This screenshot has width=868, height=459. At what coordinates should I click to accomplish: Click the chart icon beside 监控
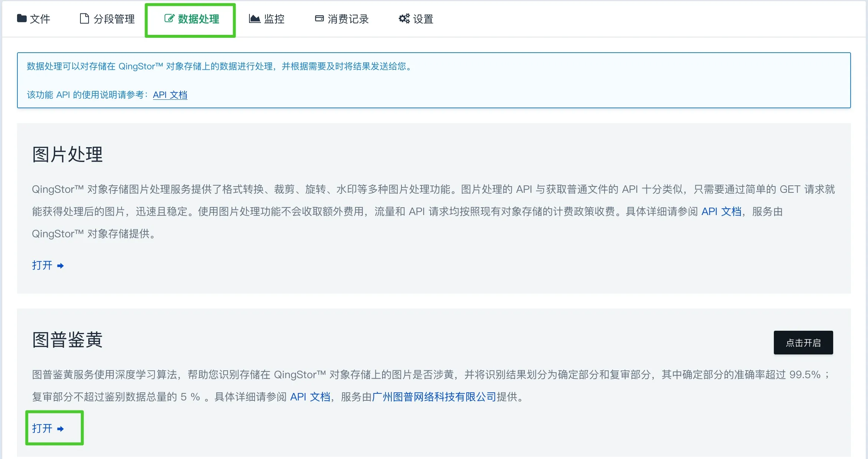click(x=255, y=19)
